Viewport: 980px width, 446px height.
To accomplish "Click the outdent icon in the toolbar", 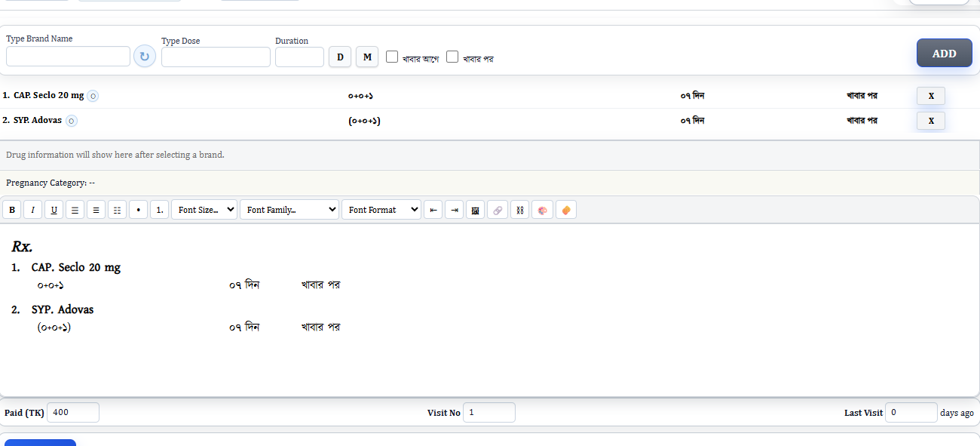I will (x=433, y=210).
